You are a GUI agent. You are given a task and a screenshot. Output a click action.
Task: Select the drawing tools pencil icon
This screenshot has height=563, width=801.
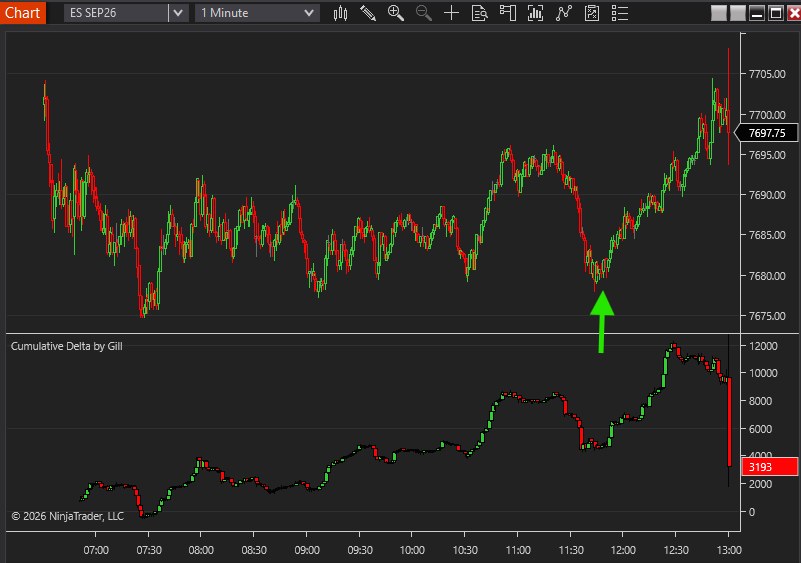tap(368, 13)
